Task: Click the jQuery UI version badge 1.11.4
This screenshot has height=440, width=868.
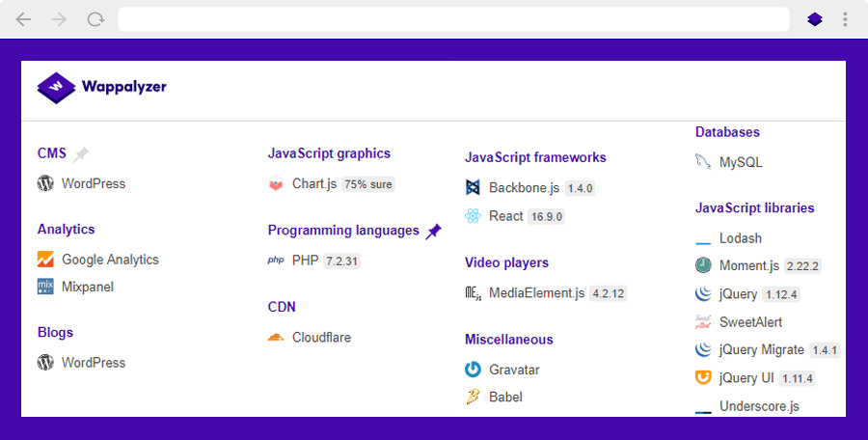Action: click(x=798, y=379)
